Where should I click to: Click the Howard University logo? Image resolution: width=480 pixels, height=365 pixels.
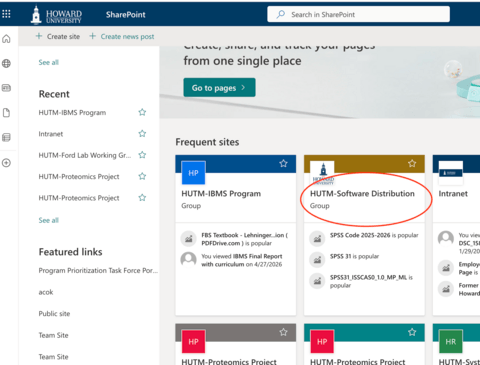tap(56, 15)
